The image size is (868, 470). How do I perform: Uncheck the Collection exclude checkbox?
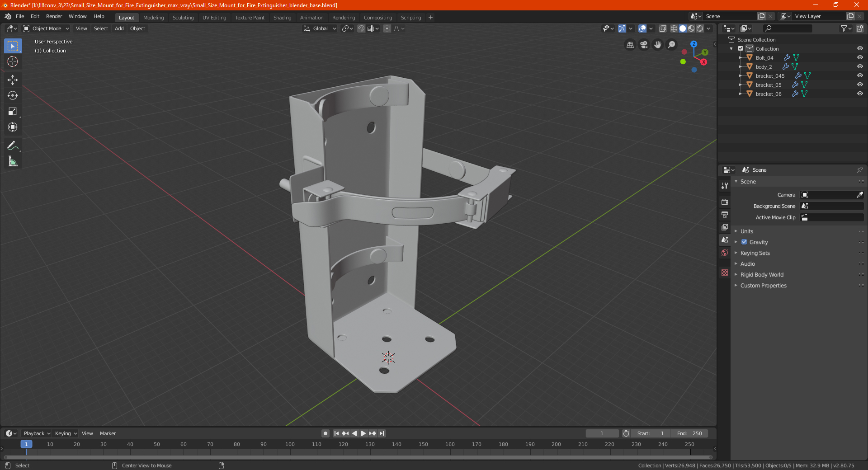click(741, 48)
